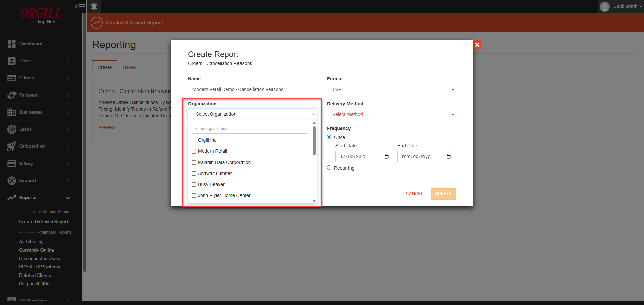Viewport: 644px width, 305px height.
Task: Click the reports chart icon in header
Action: 97,23
